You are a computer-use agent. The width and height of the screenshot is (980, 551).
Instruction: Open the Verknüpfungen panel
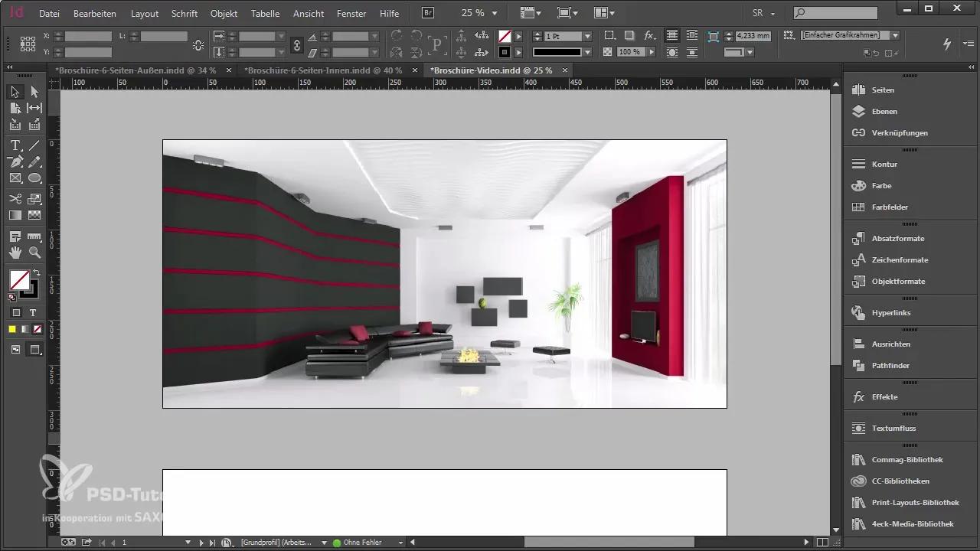900,132
